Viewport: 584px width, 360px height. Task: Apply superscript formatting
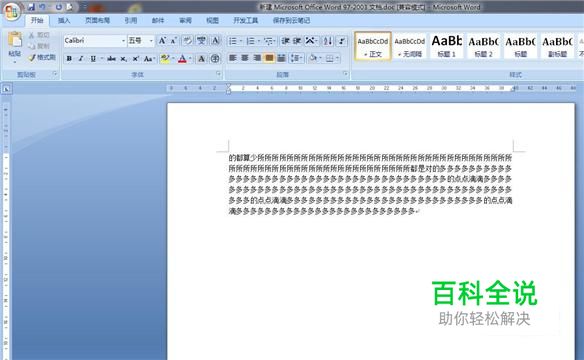click(x=136, y=59)
